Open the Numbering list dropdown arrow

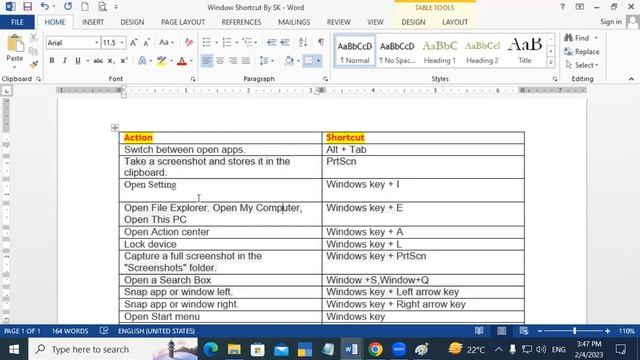[x=237, y=42]
